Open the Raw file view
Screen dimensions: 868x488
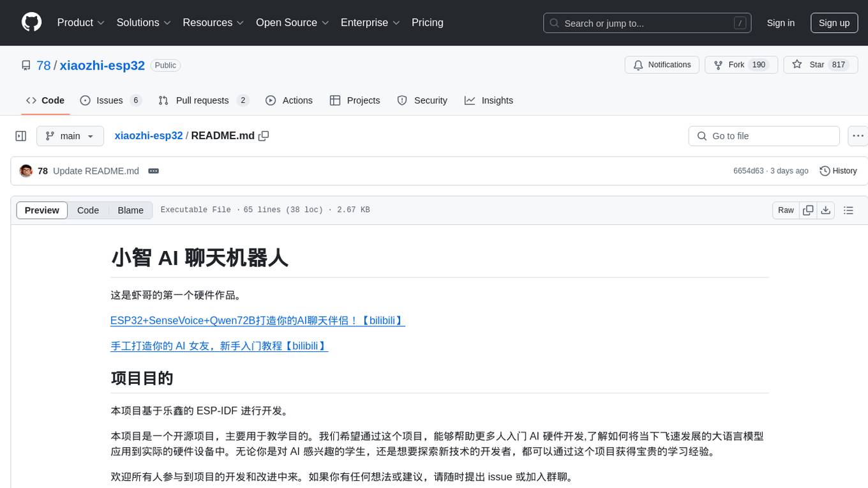pyautogui.click(x=786, y=210)
